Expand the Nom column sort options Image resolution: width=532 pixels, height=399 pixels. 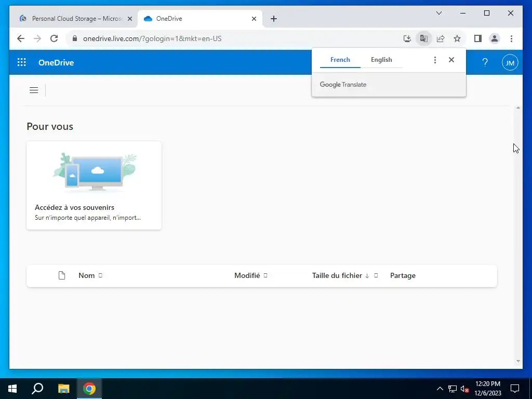point(100,275)
